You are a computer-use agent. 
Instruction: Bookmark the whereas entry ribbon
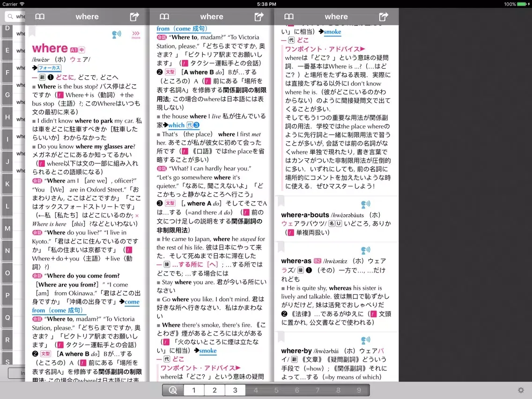pyautogui.click(x=281, y=247)
